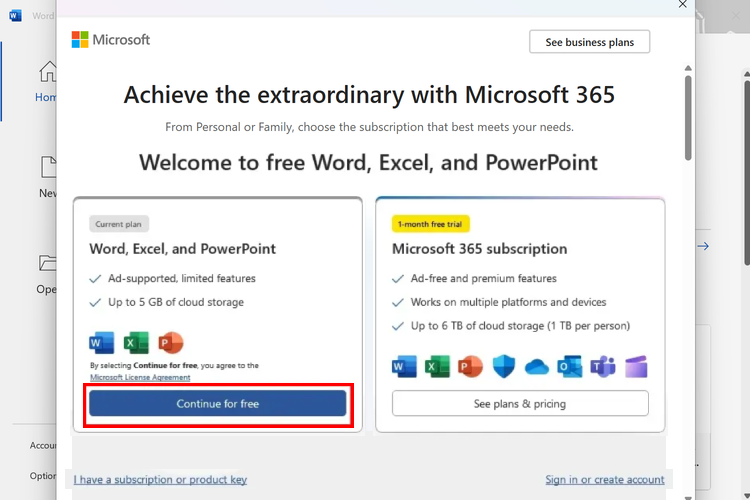Screen dimensions: 750x500
Task: Click See business plans button
Action: 589,42
